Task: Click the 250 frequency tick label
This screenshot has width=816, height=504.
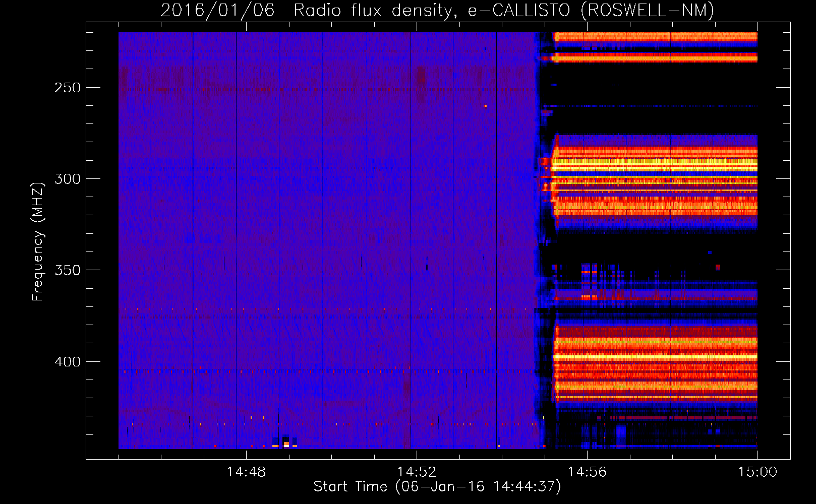Action: coord(68,88)
